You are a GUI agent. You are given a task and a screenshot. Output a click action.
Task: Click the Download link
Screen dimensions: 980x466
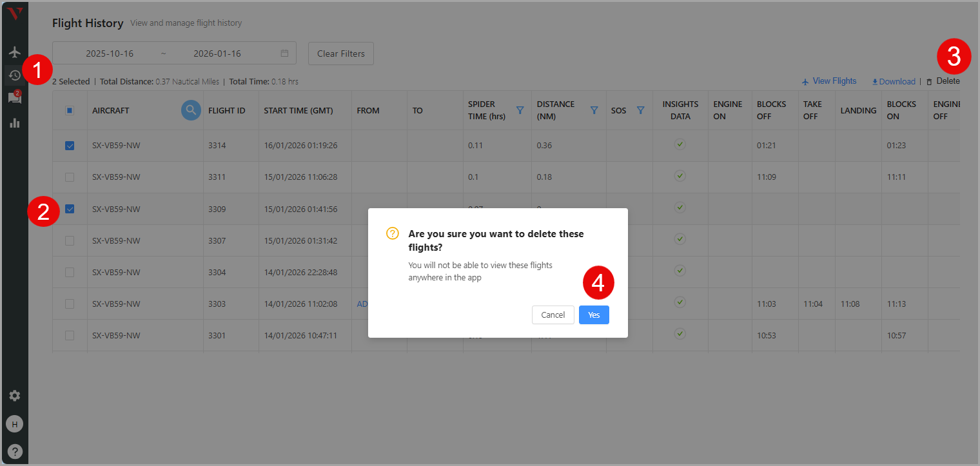[894, 82]
